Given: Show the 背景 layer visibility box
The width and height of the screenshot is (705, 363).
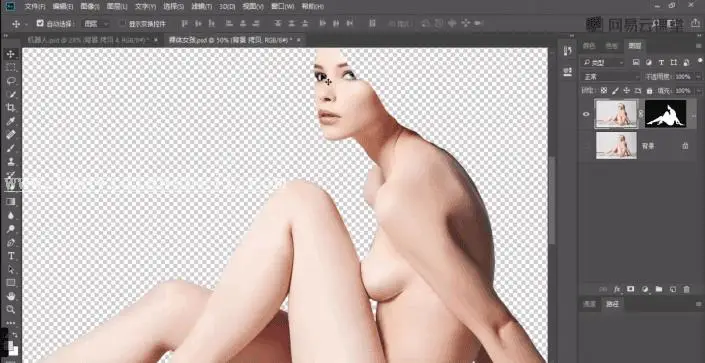Looking at the screenshot, I should tap(586, 145).
